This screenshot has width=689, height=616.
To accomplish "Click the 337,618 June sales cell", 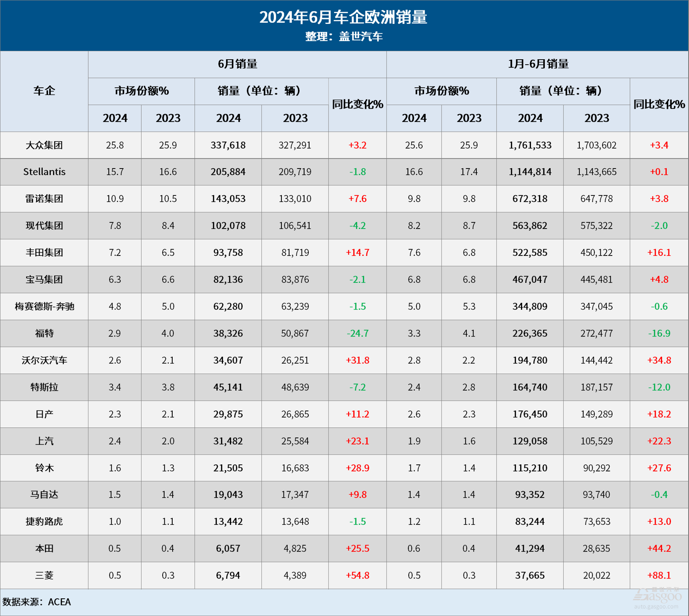I will (228, 145).
